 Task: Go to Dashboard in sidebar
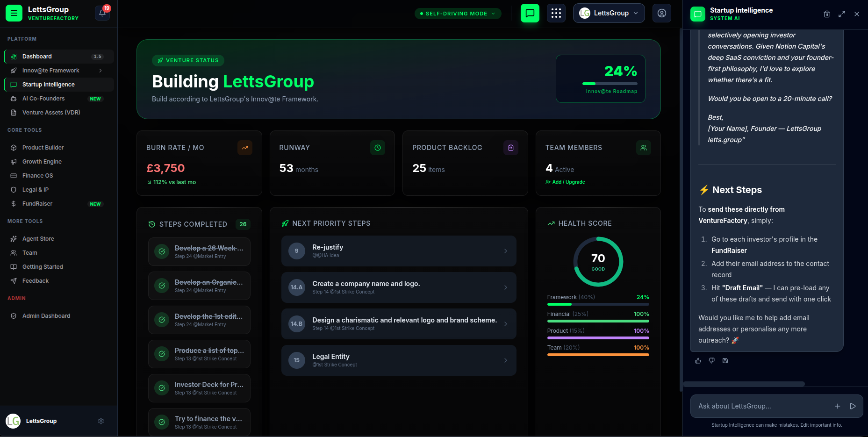point(59,57)
